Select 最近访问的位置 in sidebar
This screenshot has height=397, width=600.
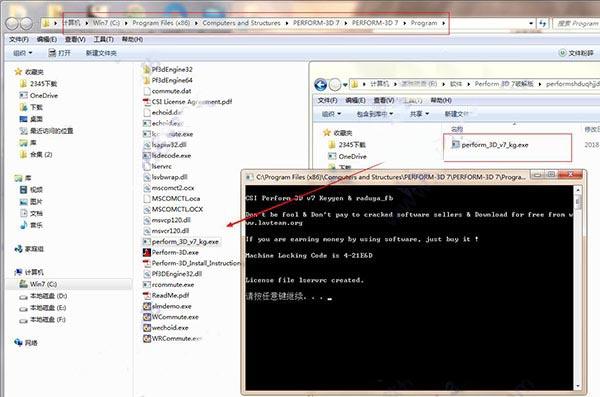(x=46, y=131)
